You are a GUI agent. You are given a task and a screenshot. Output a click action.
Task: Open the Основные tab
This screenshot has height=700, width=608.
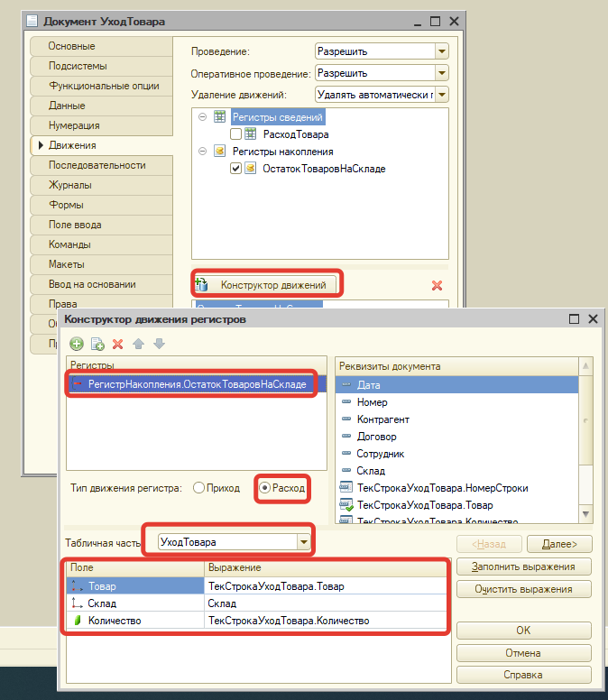(101, 46)
